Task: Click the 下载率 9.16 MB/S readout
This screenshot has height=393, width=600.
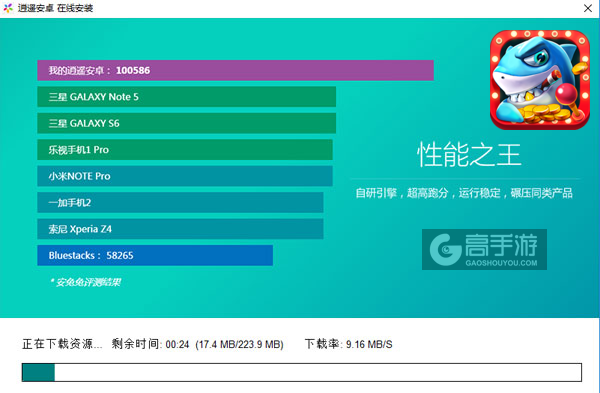Action: [348, 344]
